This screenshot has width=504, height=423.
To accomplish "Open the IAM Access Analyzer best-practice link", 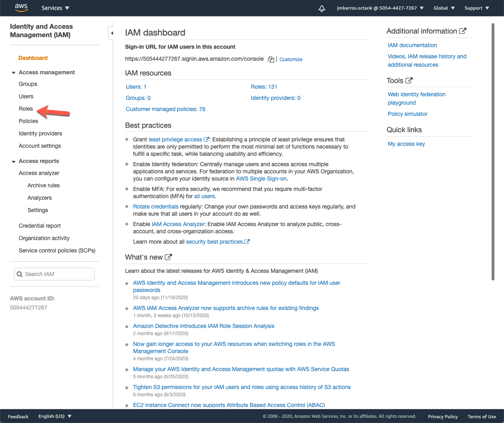I will click(178, 224).
